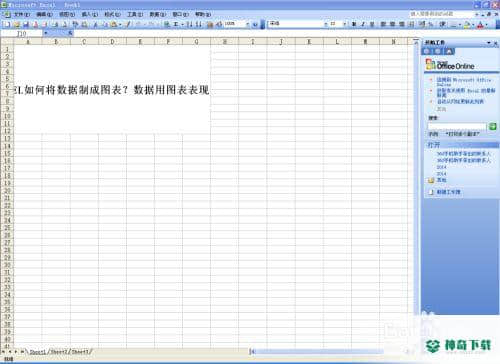500x364 pixels.
Task: Click the 其他 open files link
Action: click(x=441, y=180)
